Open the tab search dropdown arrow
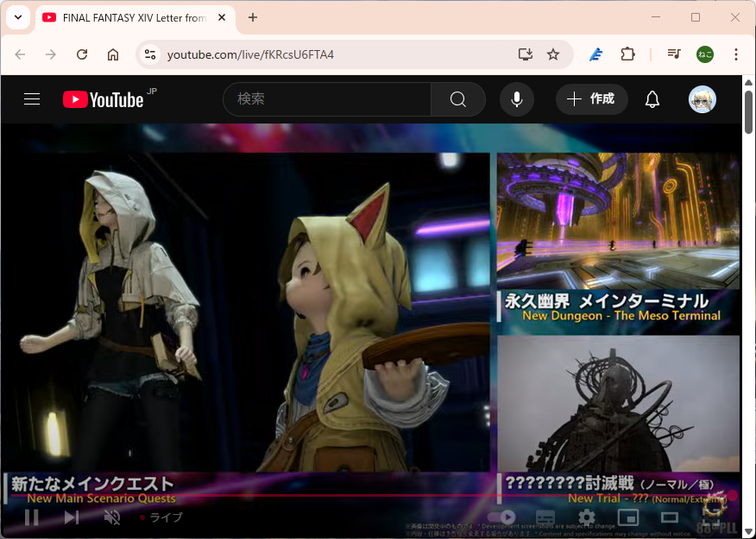Image resolution: width=756 pixels, height=539 pixels. pyautogui.click(x=18, y=18)
